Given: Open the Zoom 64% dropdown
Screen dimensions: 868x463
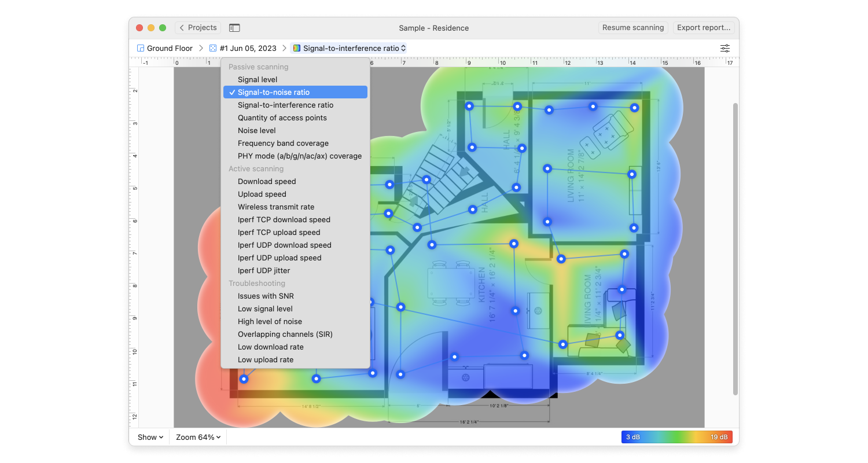Looking at the screenshot, I should 198,438.
